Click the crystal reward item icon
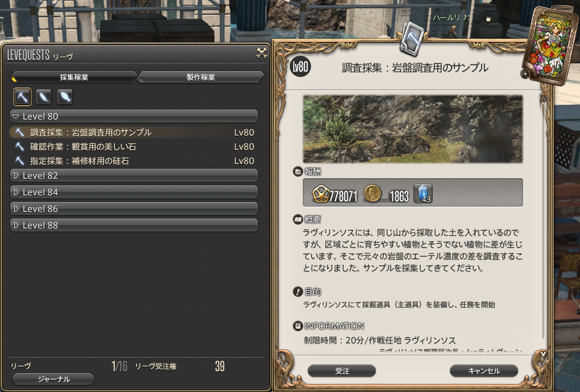This screenshot has width=580, height=392. pos(423,193)
